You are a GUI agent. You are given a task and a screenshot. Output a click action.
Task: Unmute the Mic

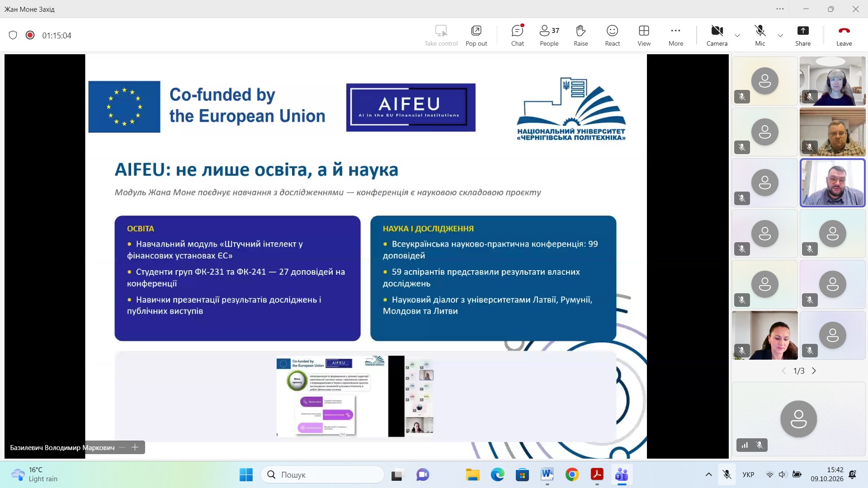tap(760, 35)
